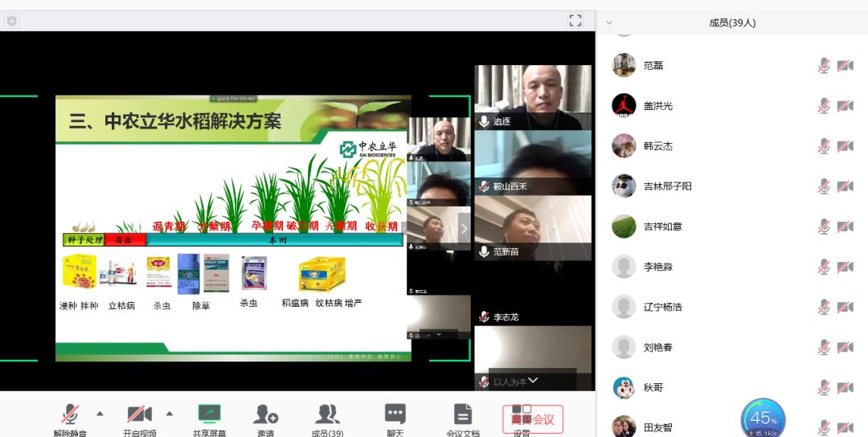868x437 pixels.
Task: Open the 会议文档 meeting documents icon
Action: (x=463, y=414)
